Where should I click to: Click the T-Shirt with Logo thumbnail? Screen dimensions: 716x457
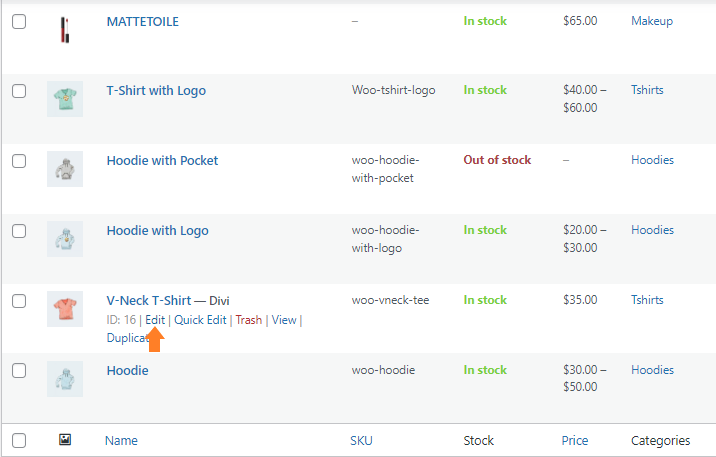tap(65, 99)
